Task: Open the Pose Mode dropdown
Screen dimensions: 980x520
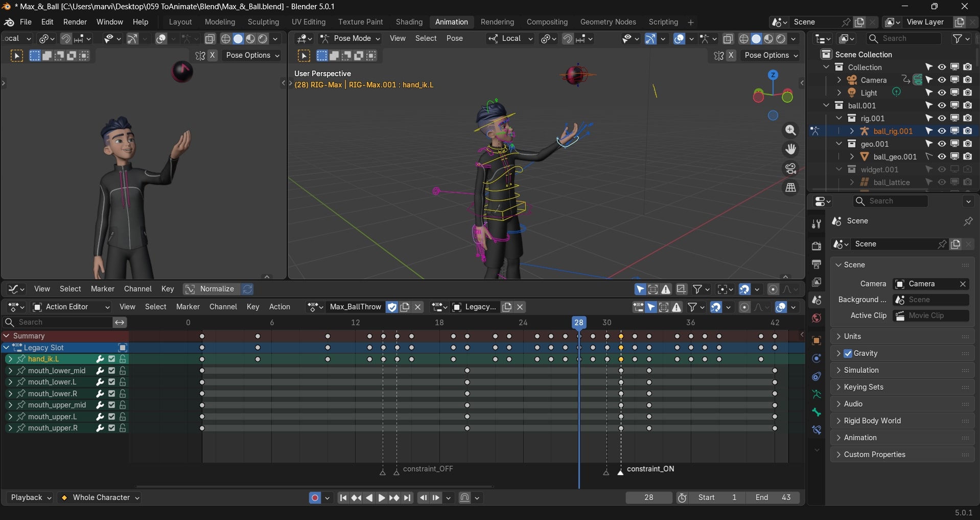Action: (x=351, y=39)
